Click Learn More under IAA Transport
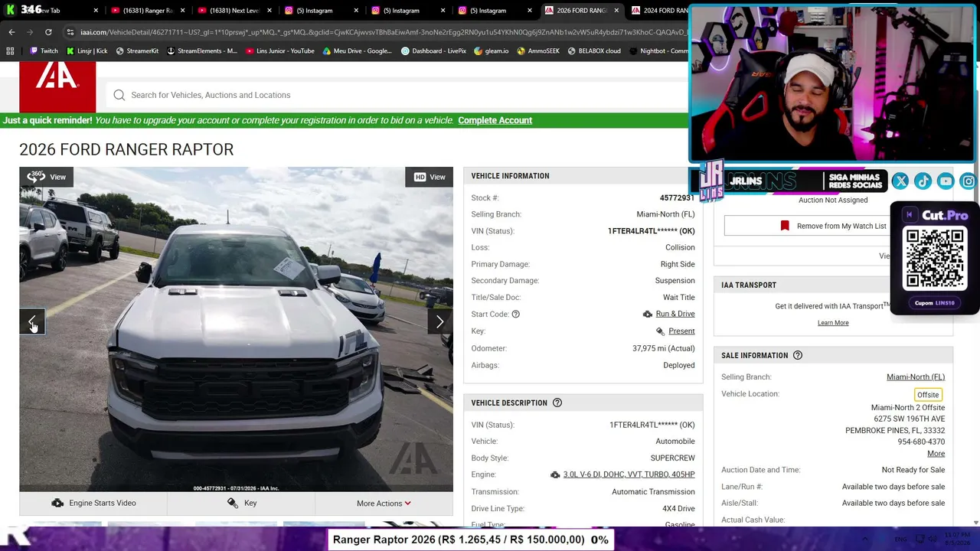 click(833, 323)
